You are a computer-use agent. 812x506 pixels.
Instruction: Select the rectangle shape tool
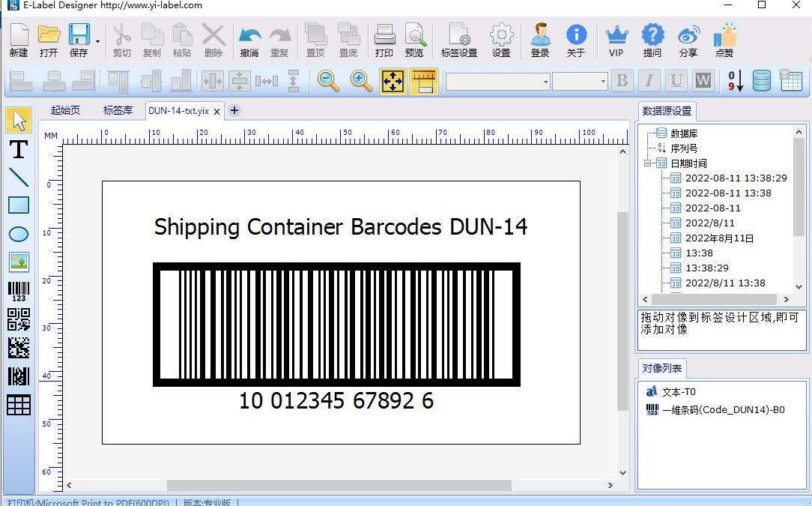tap(19, 205)
